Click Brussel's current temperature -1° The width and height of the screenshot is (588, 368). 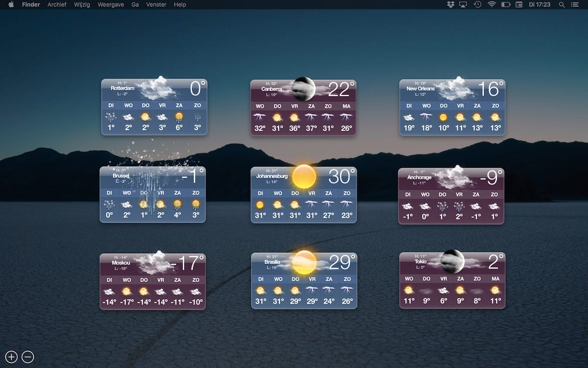point(193,177)
